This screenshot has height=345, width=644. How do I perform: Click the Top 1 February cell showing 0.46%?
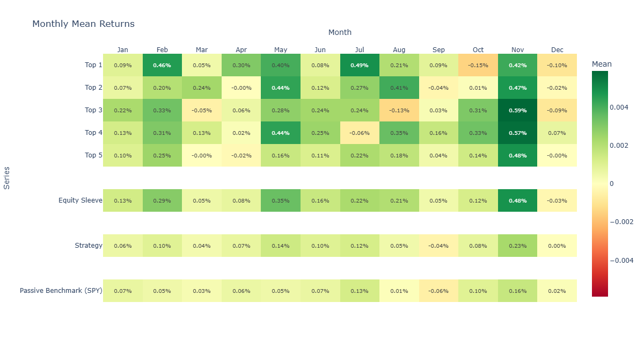(162, 65)
